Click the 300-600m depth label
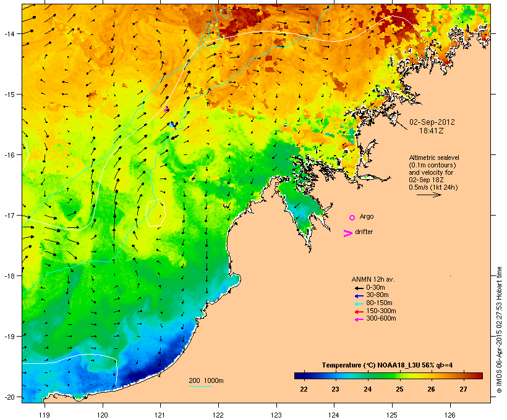This screenshot has height=420, width=507. coord(381,319)
